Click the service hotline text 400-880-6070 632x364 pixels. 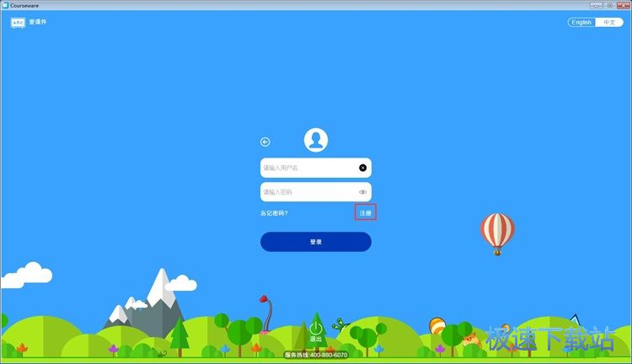tap(316, 355)
